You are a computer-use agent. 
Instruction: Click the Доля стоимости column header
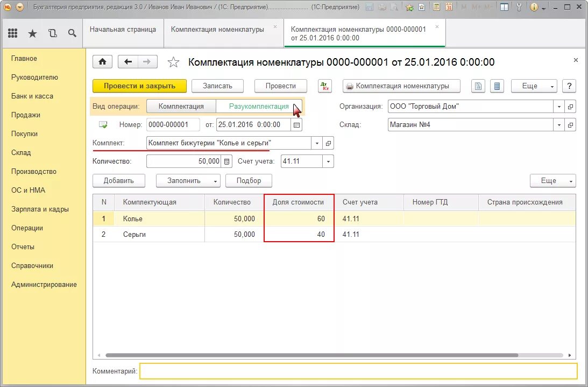pos(299,202)
